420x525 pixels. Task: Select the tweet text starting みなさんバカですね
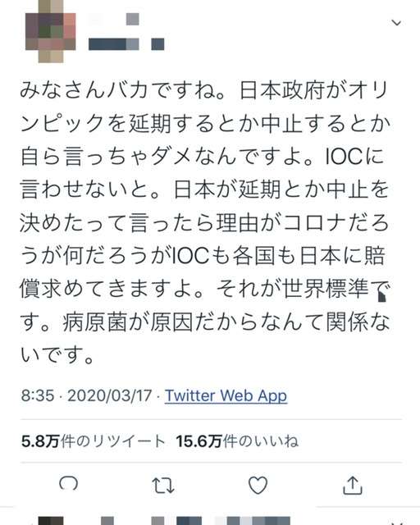coord(205,222)
